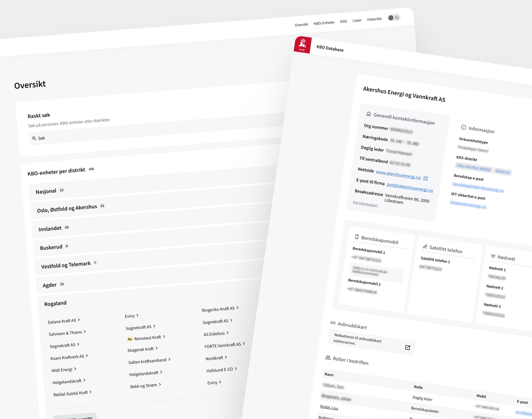This screenshot has width=532, height=419.
Task: Open Midt Energi unit
Action: pos(64,370)
